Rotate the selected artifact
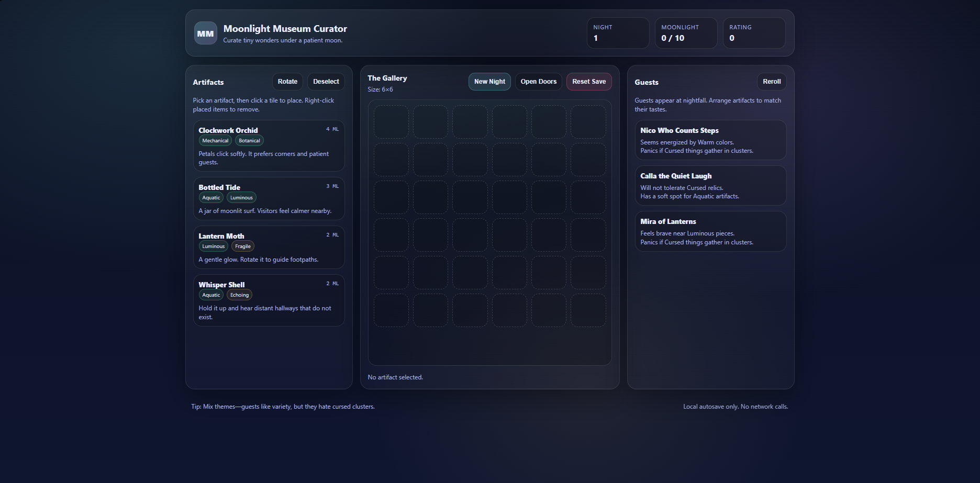Image resolution: width=980 pixels, height=483 pixels. pyautogui.click(x=287, y=81)
